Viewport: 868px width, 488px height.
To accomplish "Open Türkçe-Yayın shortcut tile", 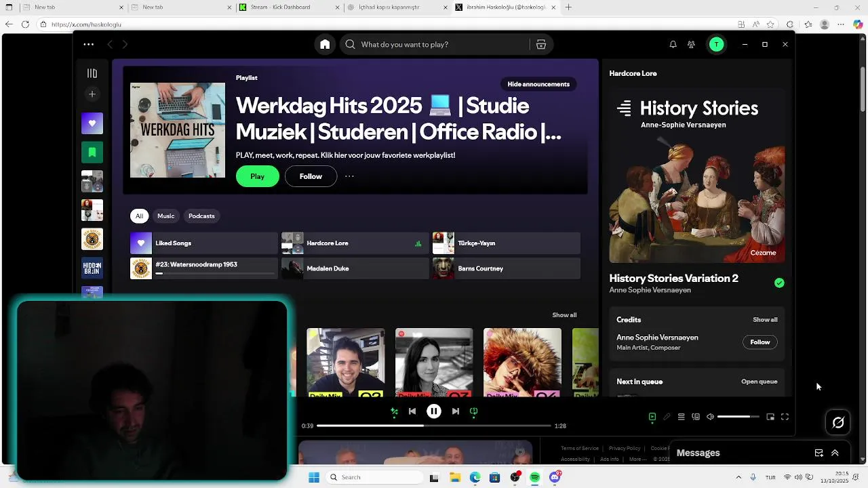I will [x=507, y=243].
